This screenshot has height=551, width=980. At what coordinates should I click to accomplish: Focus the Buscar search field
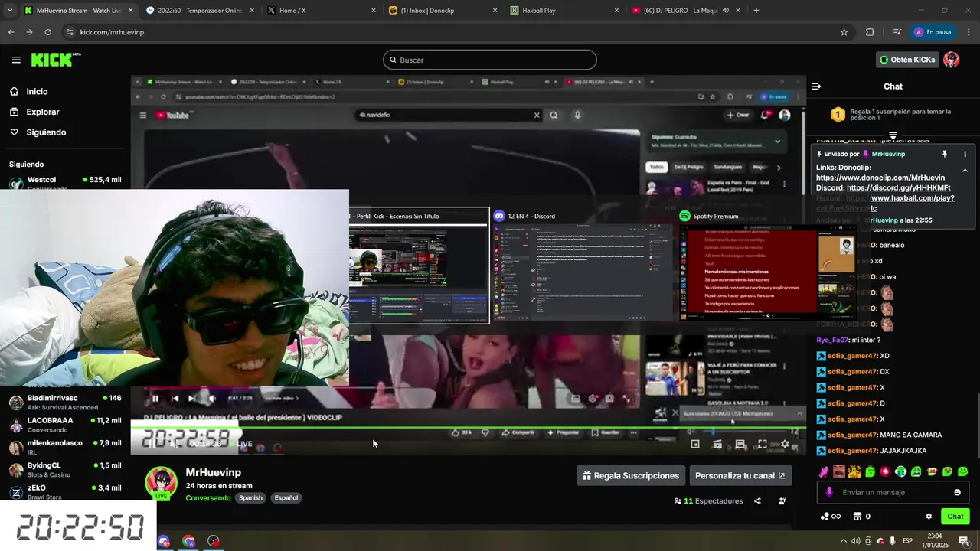pyautogui.click(x=490, y=60)
